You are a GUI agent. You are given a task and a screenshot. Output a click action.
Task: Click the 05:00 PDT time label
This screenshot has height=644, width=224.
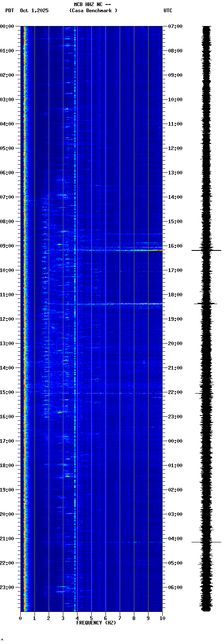[x=7, y=148]
